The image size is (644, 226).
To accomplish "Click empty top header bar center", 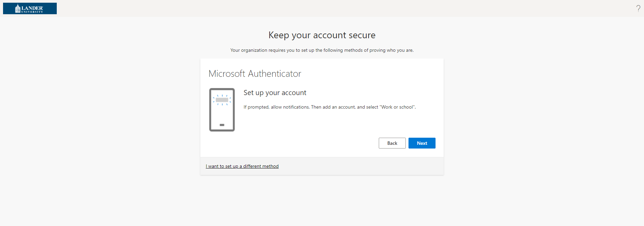I will tap(322, 8).
